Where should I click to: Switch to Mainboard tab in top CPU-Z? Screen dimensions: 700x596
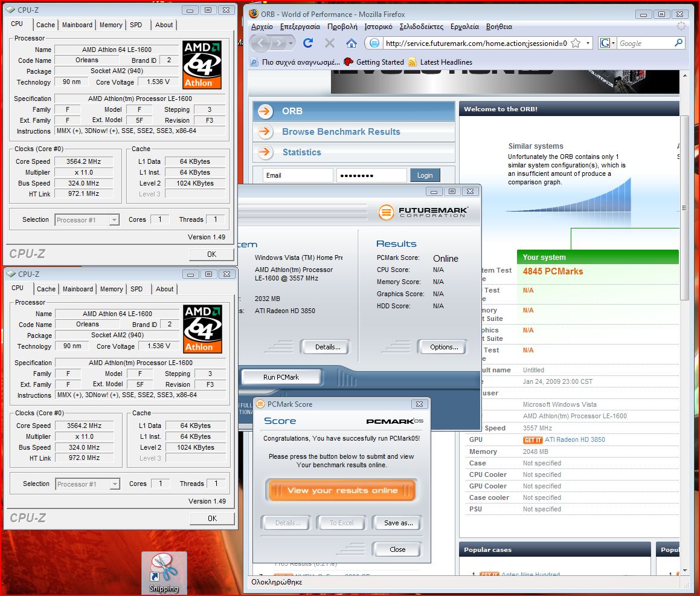coord(77,25)
